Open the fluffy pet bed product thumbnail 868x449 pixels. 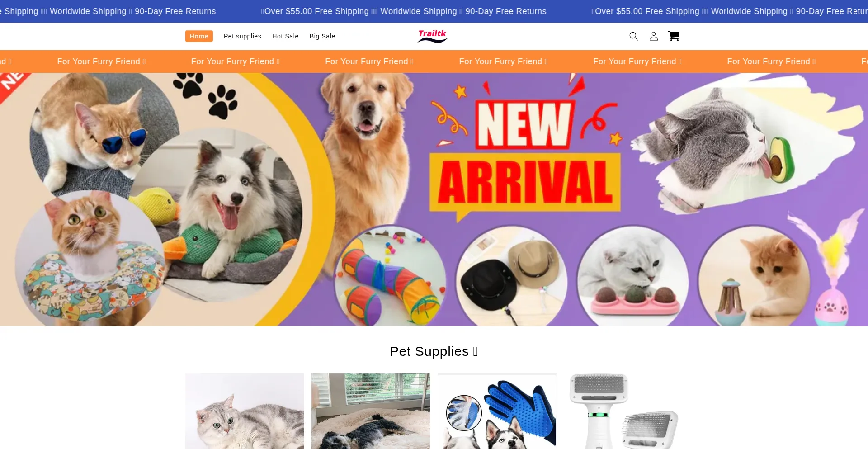371,411
